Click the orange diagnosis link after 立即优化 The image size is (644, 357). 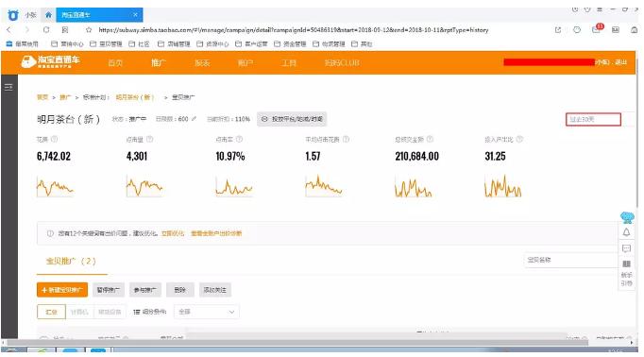tap(216, 233)
